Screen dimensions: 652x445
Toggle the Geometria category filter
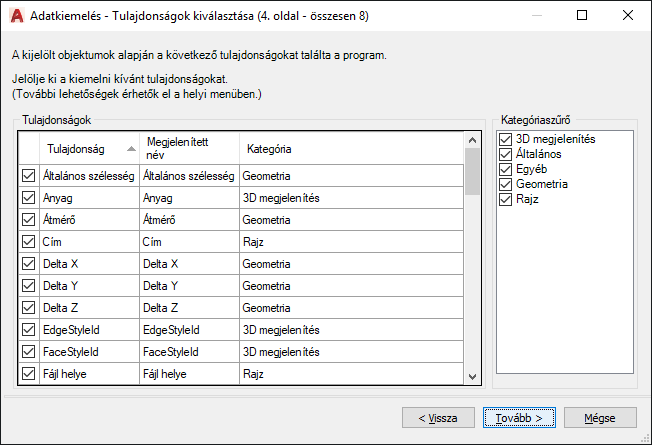pyautogui.click(x=505, y=185)
